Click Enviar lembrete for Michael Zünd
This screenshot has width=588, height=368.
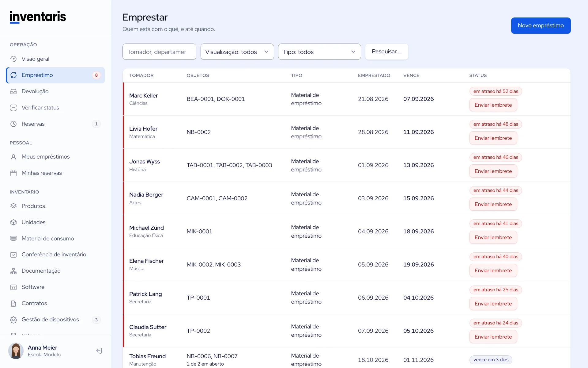493,237
